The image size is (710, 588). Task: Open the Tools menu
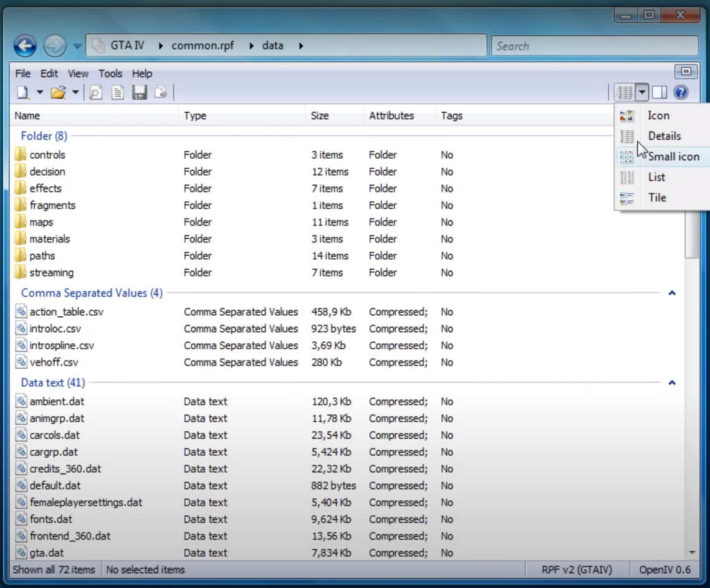coord(110,73)
